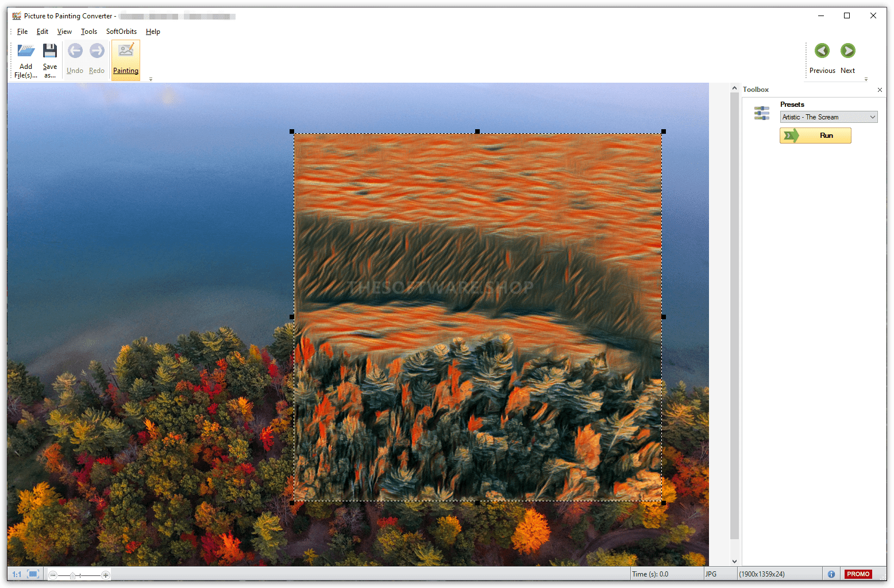Click the right-middle selection handle

click(x=664, y=317)
